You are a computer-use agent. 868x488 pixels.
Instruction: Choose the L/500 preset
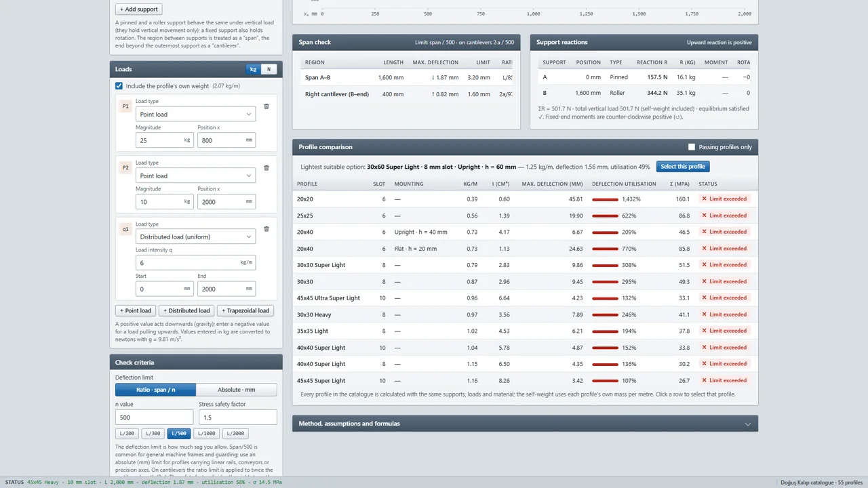click(x=179, y=434)
